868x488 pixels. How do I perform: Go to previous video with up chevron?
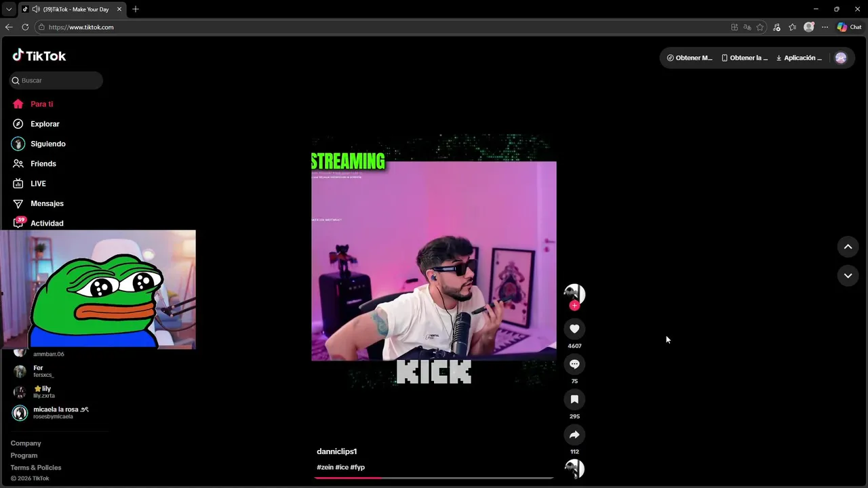click(x=848, y=247)
